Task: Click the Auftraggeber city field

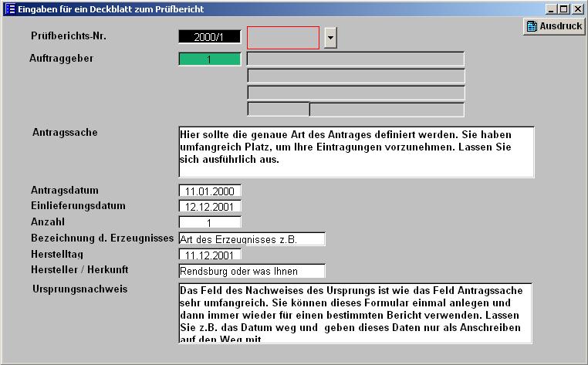Action: coord(387,110)
